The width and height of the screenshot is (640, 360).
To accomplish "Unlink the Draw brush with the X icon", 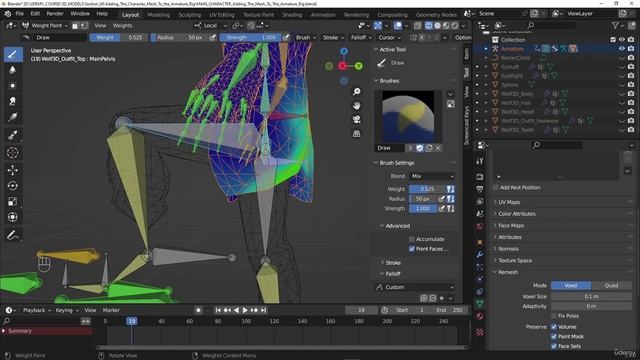I will [x=438, y=148].
